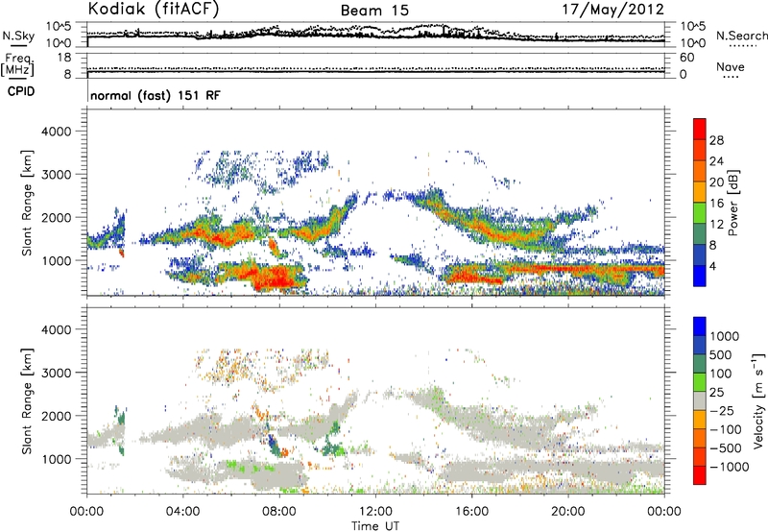768x532 pixels.
Task: Click velocity panel 'Slant Range [km]' label
Action: tap(27, 400)
